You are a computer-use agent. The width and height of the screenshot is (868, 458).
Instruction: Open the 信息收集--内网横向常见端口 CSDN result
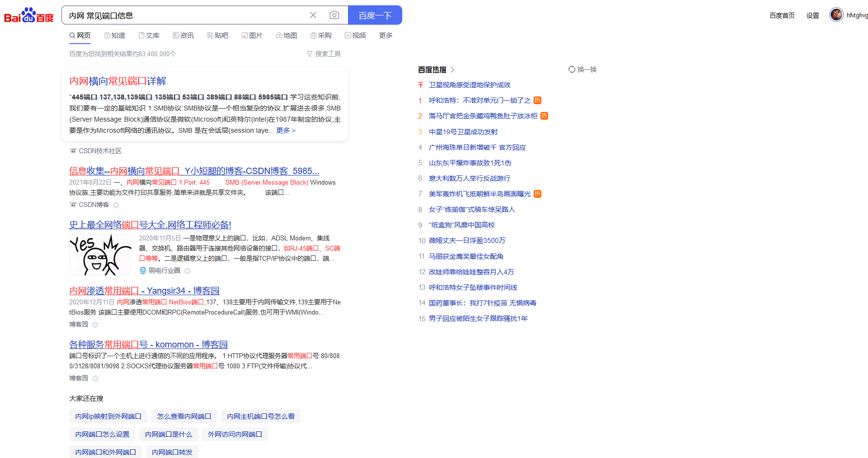[194, 171]
